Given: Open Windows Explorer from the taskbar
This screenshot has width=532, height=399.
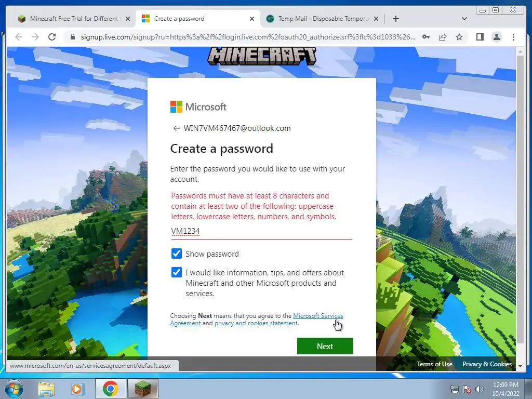Looking at the screenshot, I should pyautogui.click(x=46, y=389).
